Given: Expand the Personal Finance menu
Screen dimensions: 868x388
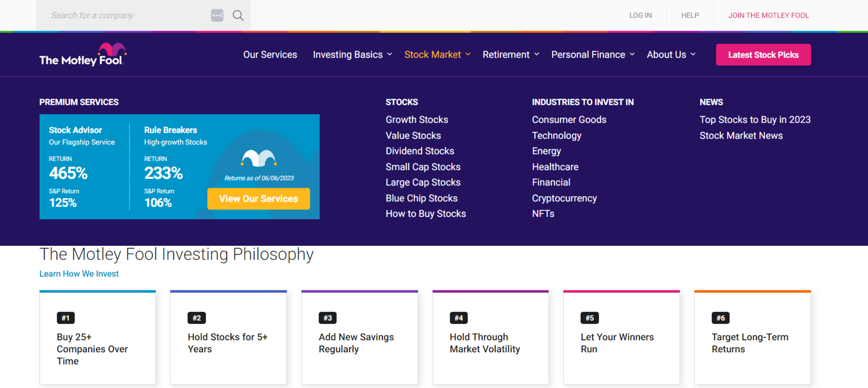Looking at the screenshot, I should click(592, 55).
